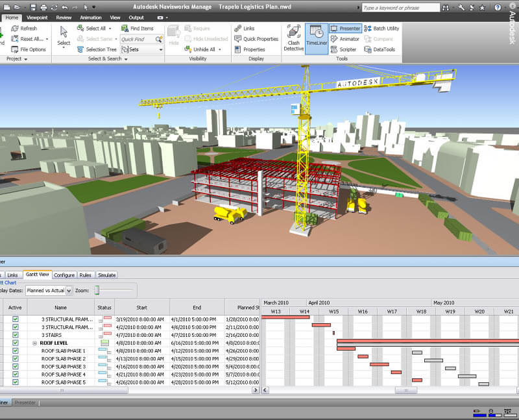Launch the Batch Utility tool
This screenshot has height=420, width=519.
[x=381, y=29]
